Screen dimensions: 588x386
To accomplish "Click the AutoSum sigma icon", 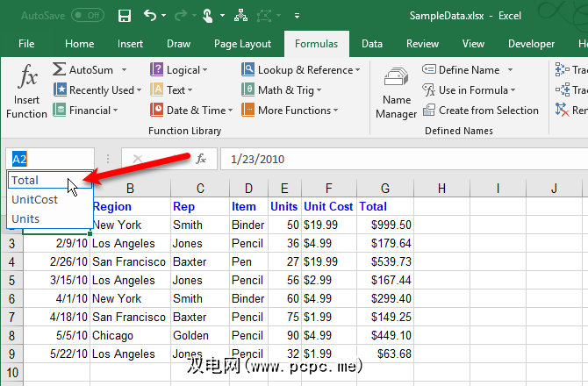I will (60, 69).
